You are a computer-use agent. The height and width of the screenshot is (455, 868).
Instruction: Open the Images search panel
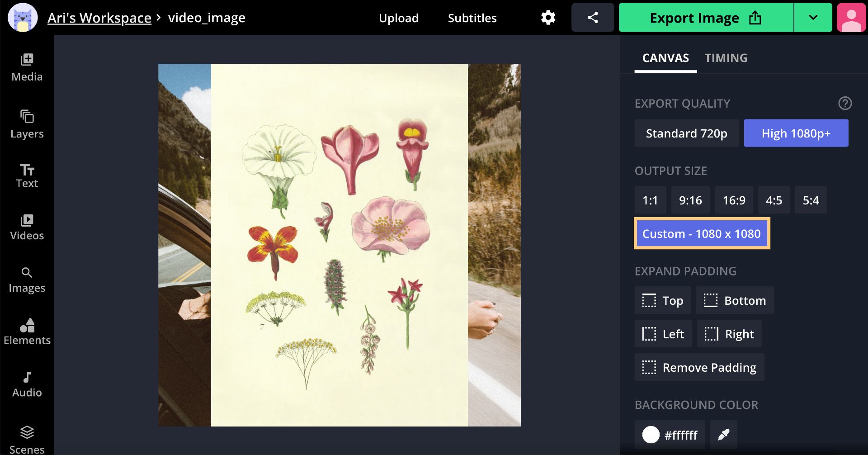[27, 280]
